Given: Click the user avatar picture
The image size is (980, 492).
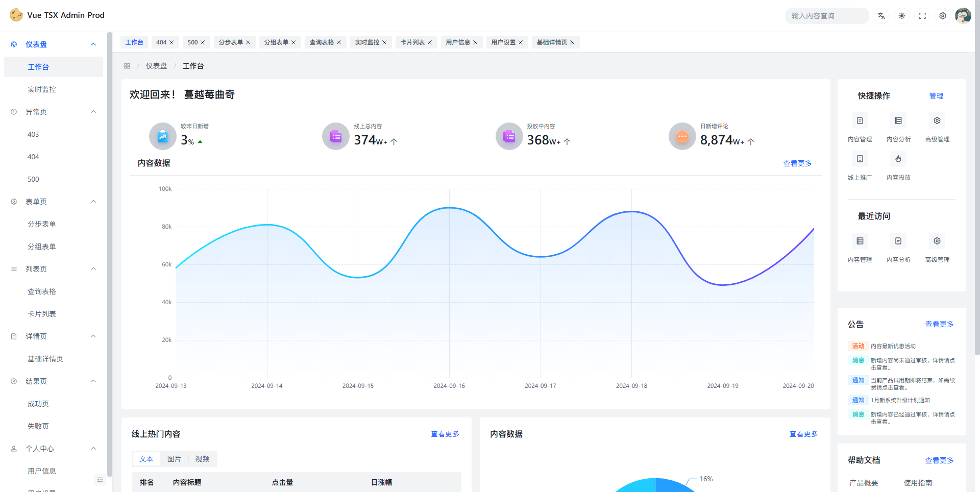Looking at the screenshot, I should point(963,16).
